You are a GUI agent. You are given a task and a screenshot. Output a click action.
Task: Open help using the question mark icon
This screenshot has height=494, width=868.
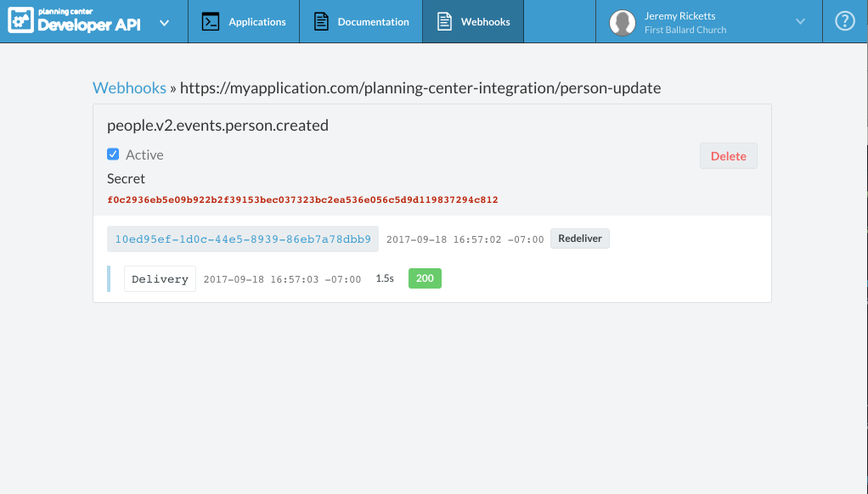pos(843,20)
